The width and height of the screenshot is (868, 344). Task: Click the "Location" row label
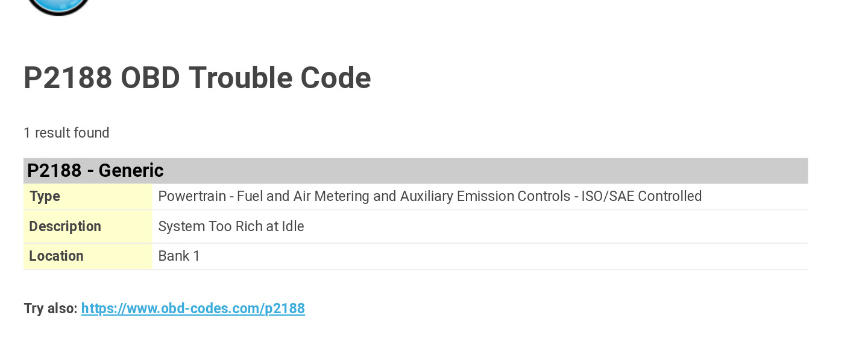coord(56,256)
